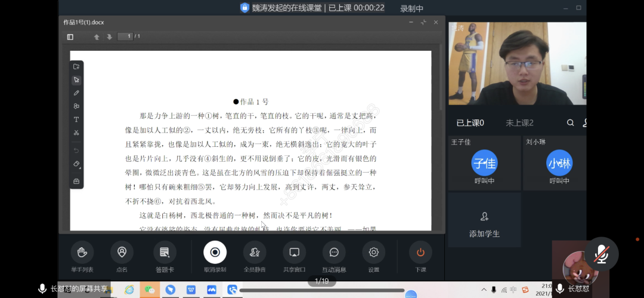Choose the arrow pointer tool
The height and width of the screenshot is (298, 644).
[76, 80]
